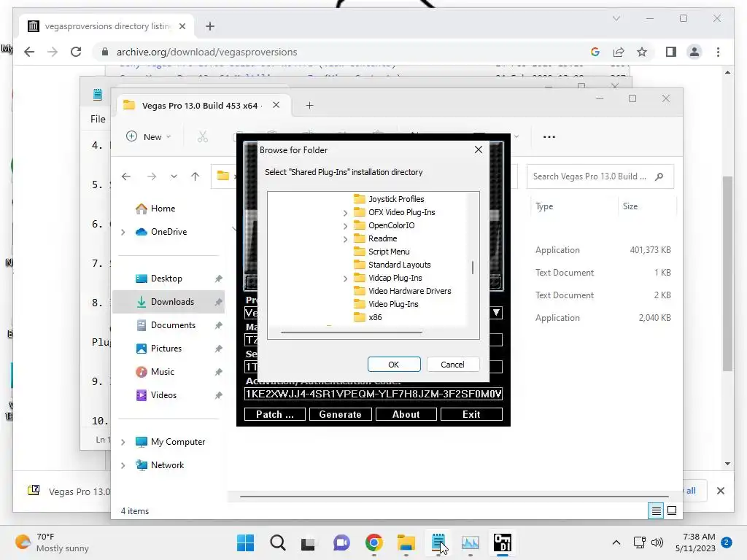Image resolution: width=747 pixels, height=560 pixels.
Task: Share this page icon in Chrome
Action: click(x=619, y=52)
